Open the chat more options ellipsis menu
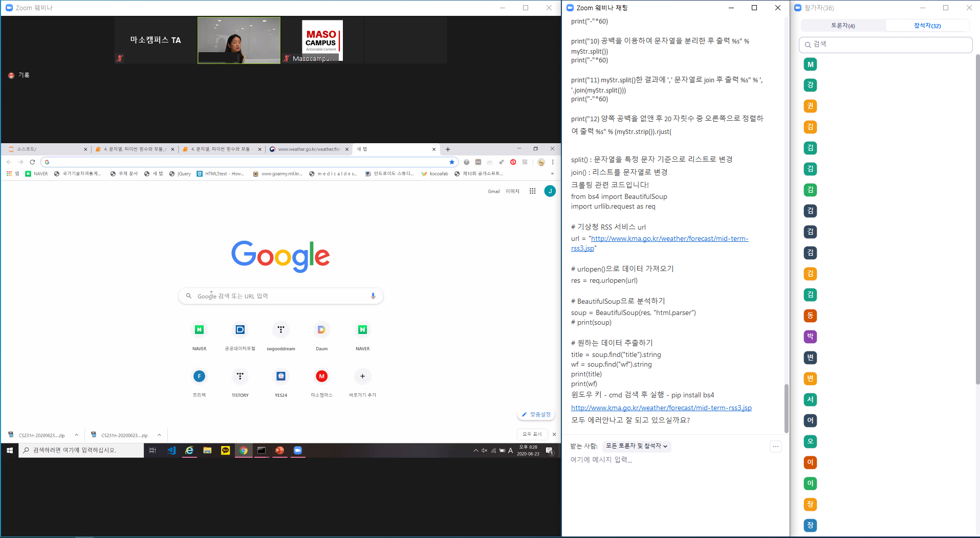This screenshot has width=980, height=538. point(776,446)
